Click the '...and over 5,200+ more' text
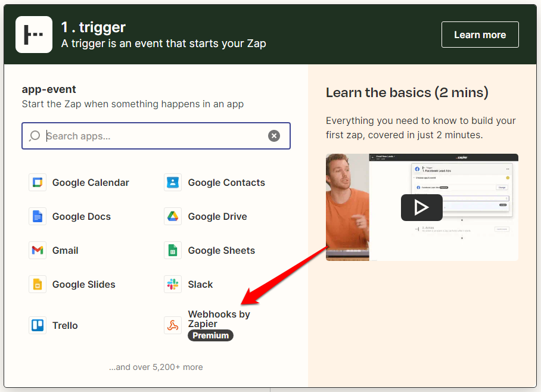The image size is (541, 392). (x=156, y=367)
